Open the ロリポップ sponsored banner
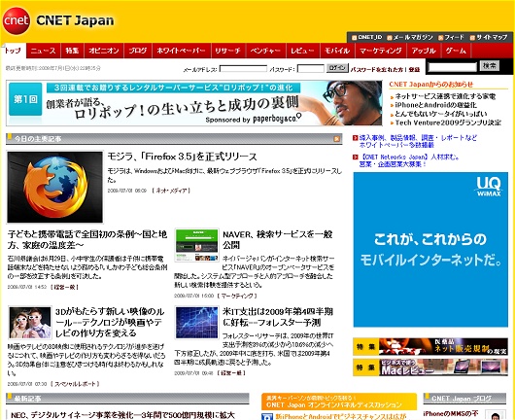This screenshot has width=515, height=420. (194, 103)
